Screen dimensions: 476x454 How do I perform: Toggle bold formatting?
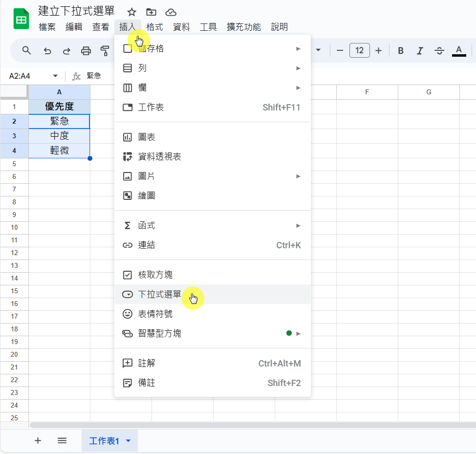click(400, 50)
